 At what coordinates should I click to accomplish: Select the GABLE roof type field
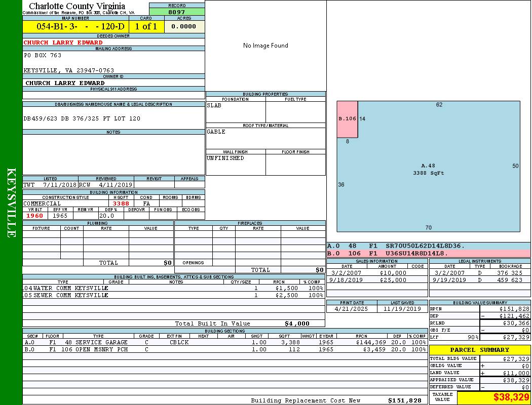pos(216,132)
